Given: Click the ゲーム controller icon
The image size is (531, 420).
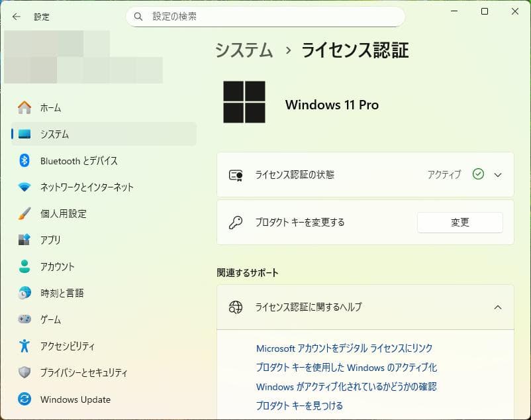Looking at the screenshot, I should (24, 319).
